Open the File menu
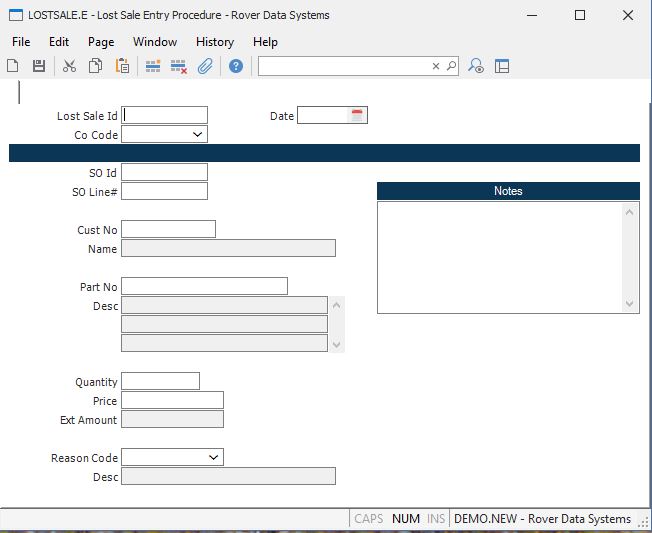 21,42
